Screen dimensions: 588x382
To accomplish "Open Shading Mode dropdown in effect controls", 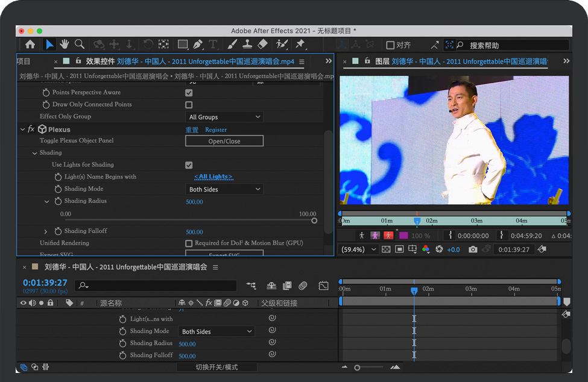I will pos(224,189).
